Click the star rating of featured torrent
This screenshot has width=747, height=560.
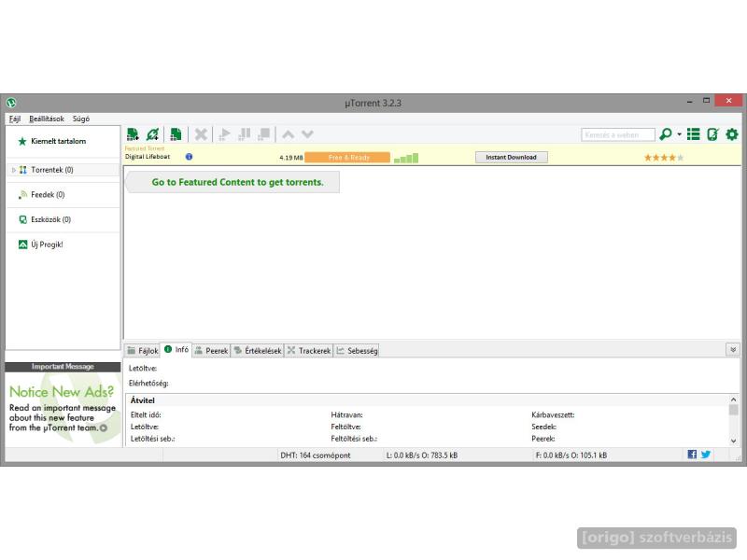664,157
